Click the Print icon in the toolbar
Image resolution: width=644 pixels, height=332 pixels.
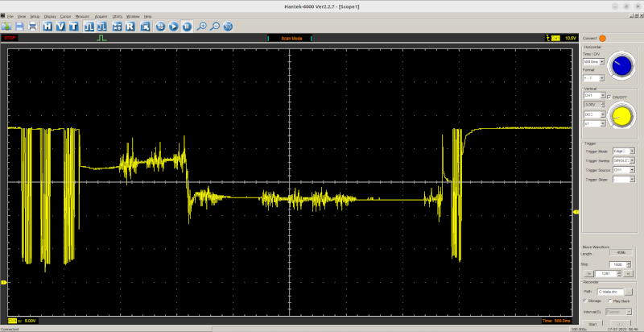[x=31, y=26]
